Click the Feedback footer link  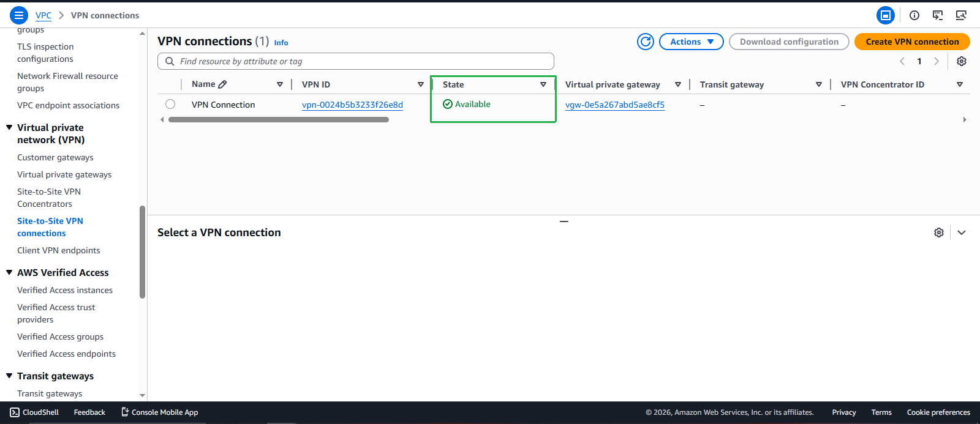[x=89, y=412]
